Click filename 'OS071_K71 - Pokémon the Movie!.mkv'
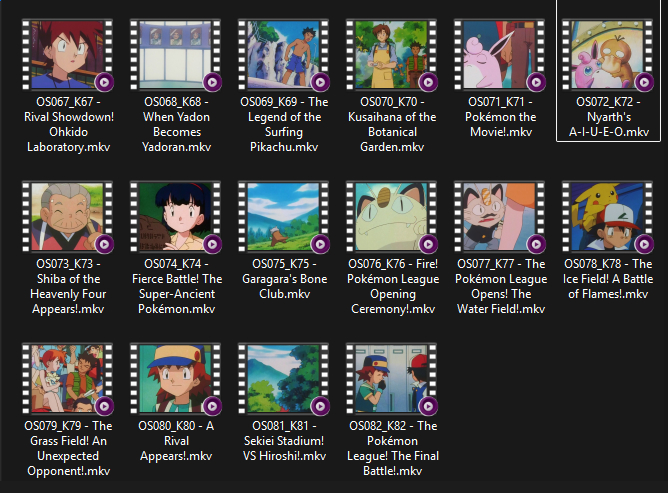This screenshot has height=493, width=668. (x=501, y=117)
